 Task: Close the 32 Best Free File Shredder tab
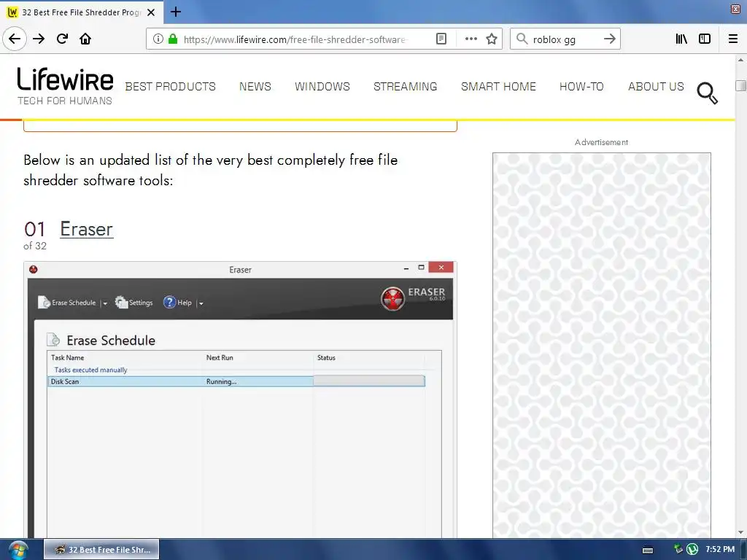(151, 12)
